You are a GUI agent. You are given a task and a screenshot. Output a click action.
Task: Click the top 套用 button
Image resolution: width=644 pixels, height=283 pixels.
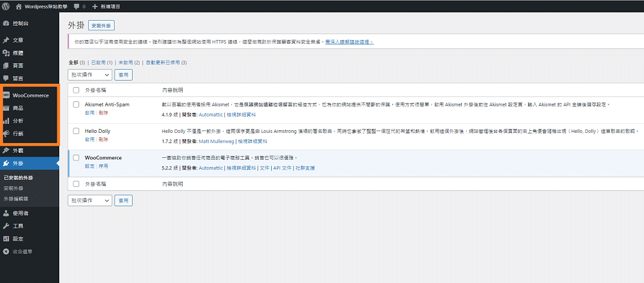pyautogui.click(x=123, y=75)
